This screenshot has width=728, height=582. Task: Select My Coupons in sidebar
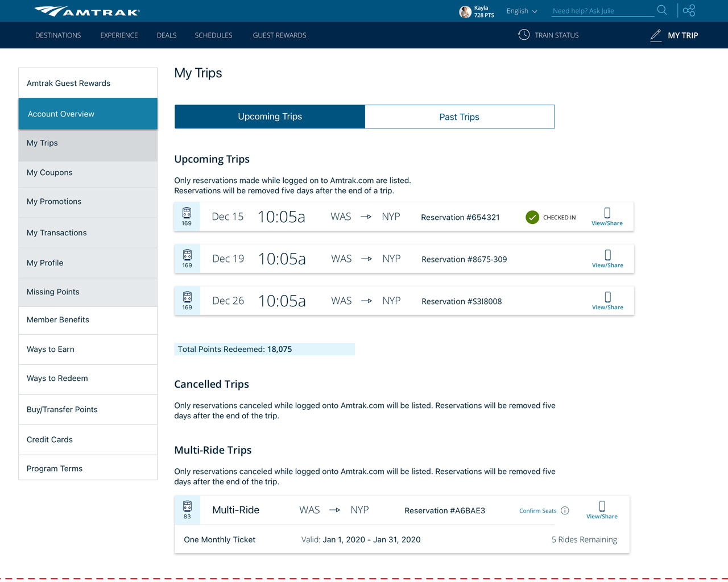point(49,173)
